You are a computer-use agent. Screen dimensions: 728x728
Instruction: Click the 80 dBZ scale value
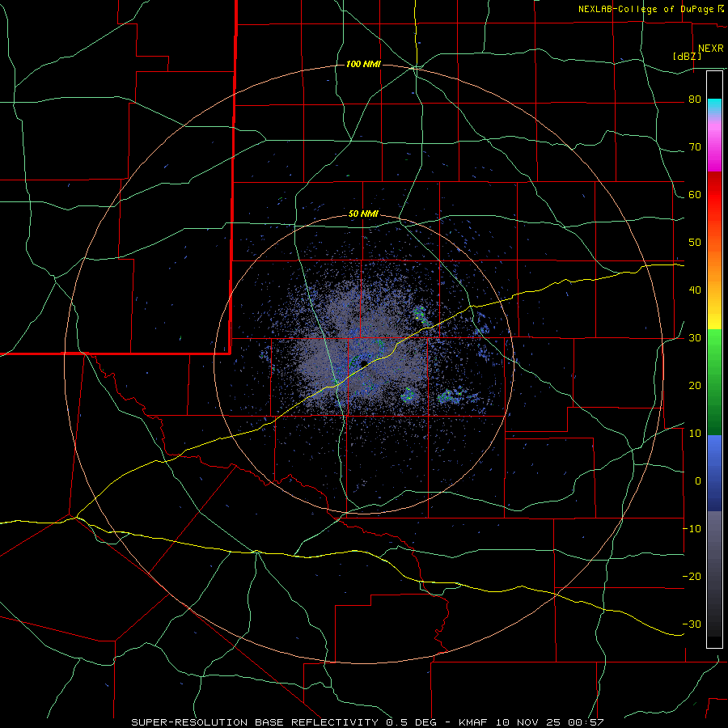pyautogui.click(x=695, y=99)
